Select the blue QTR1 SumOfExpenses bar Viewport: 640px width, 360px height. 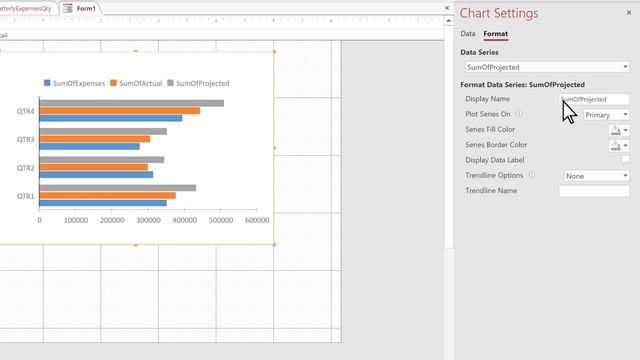click(103, 203)
